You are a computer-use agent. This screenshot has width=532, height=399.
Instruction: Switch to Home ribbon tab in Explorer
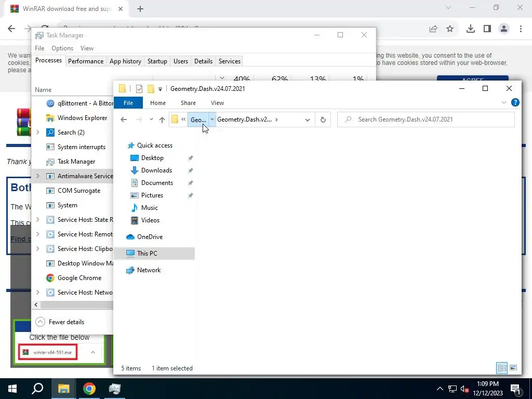(x=158, y=103)
